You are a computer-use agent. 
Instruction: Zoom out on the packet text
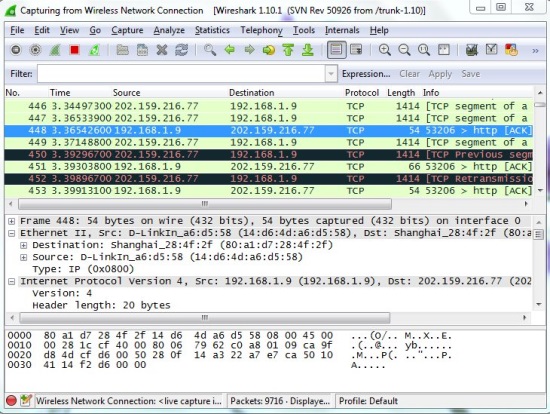pos(404,50)
